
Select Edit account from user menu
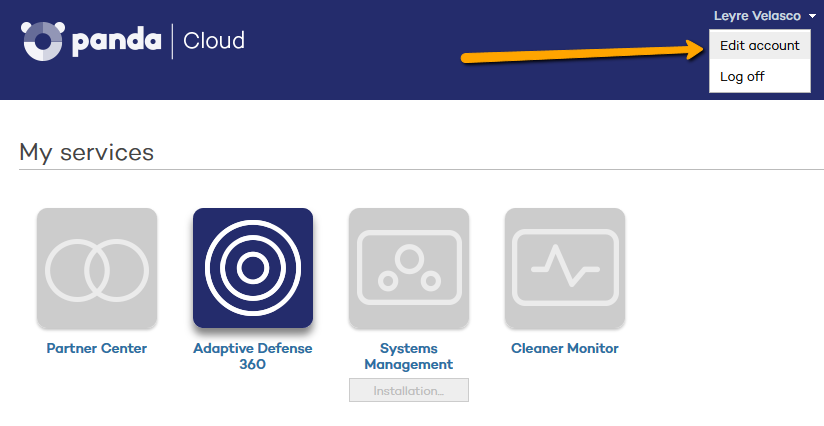click(x=759, y=46)
